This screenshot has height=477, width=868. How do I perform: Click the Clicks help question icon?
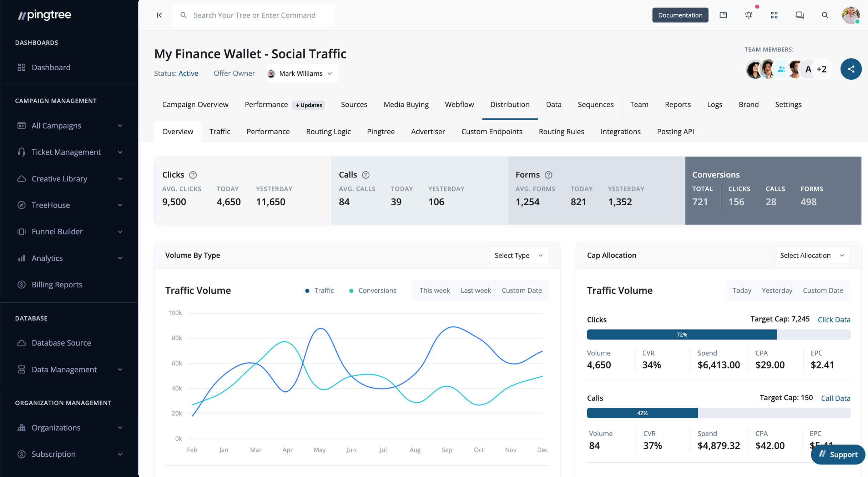(193, 175)
